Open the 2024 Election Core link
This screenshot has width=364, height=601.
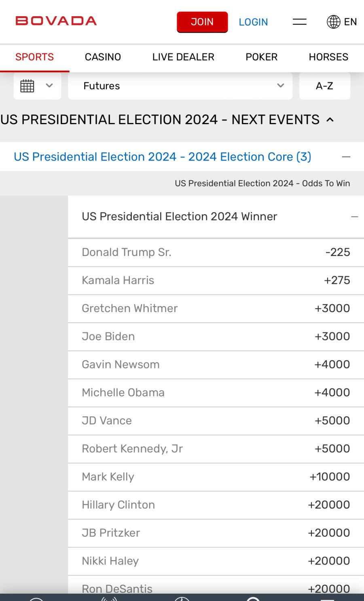point(163,157)
